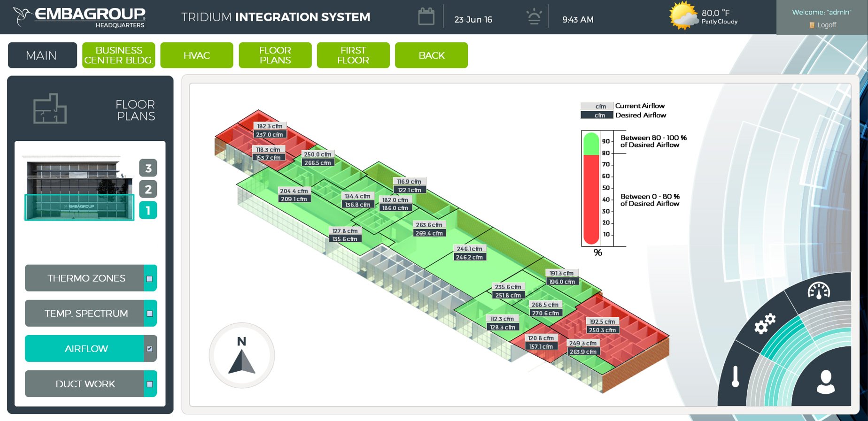Click the 112.3 cfm zone label
The width and height of the screenshot is (868, 421).
[x=502, y=319]
